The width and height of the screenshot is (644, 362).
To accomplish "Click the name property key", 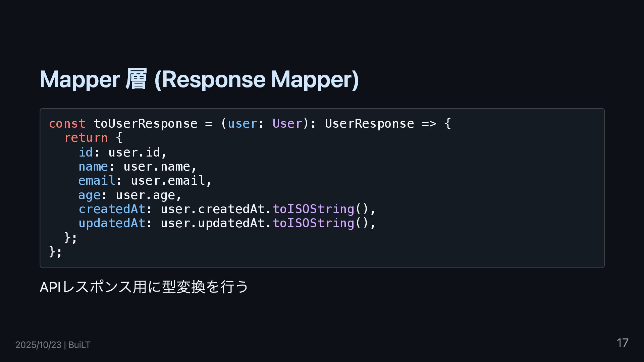I will pyautogui.click(x=93, y=167).
